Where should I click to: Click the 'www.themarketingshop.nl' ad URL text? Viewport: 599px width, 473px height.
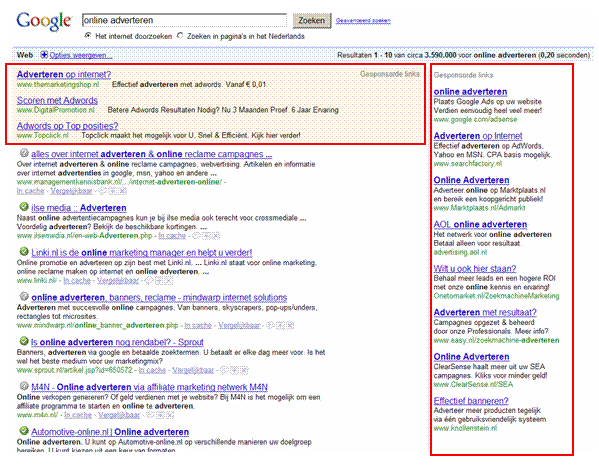58,85
